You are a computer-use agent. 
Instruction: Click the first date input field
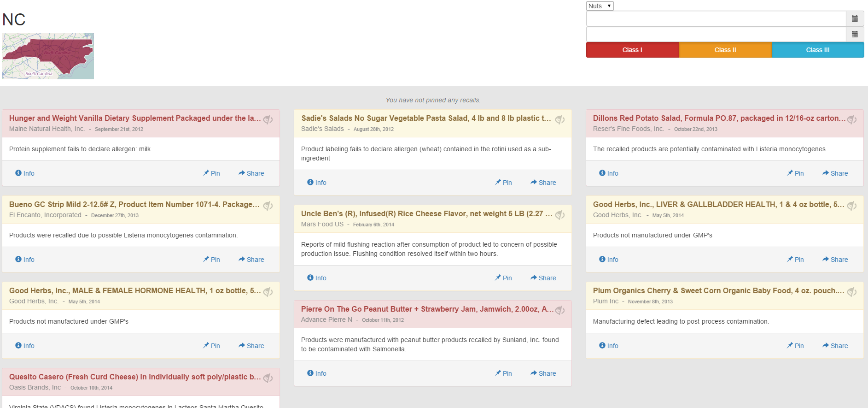pyautogui.click(x=716, y=19)
